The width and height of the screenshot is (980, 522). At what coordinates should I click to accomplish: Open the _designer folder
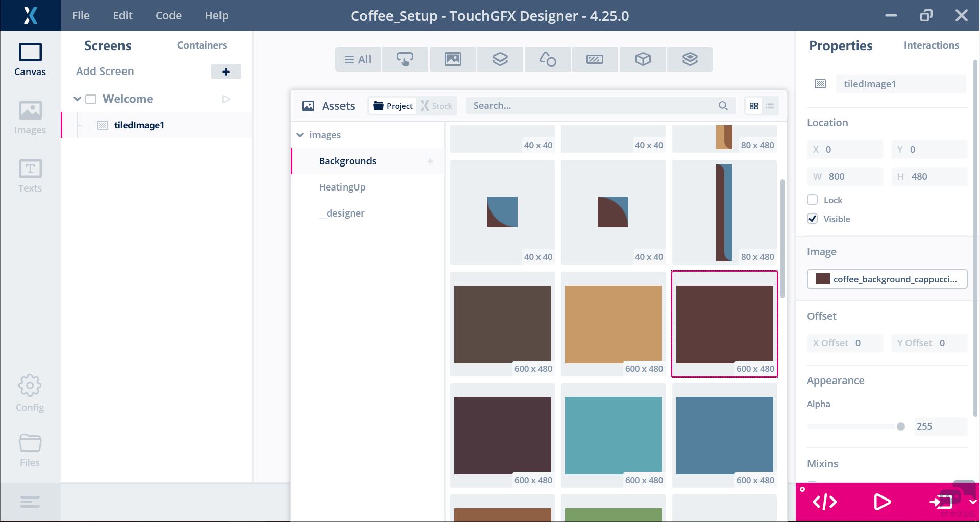click(341, 213)
